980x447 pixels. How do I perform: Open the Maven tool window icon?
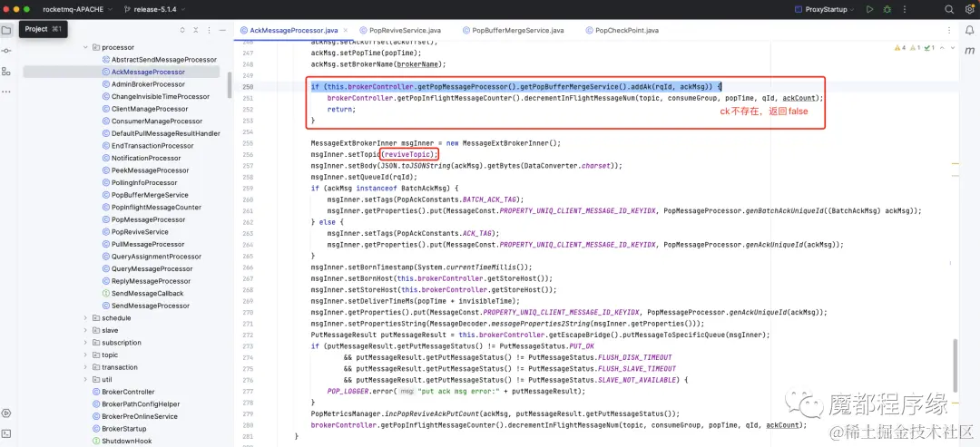[968, 50]
